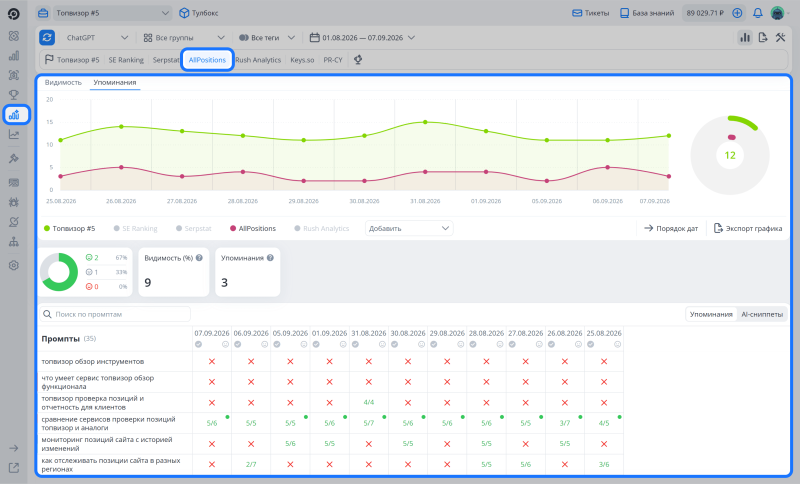Open the project Топвизор #5 dropdown
This screenshot has width=800, height=484.
(x=112, y=13)
